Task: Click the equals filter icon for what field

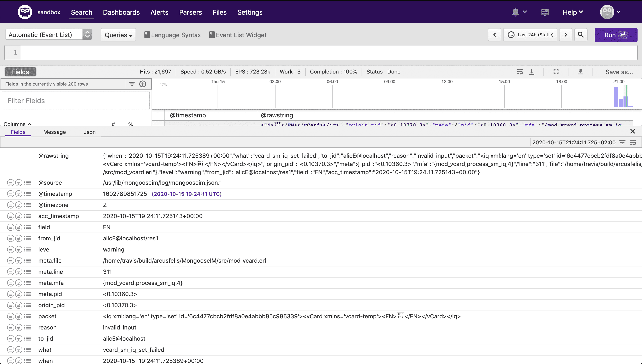Action: [10, 350]
